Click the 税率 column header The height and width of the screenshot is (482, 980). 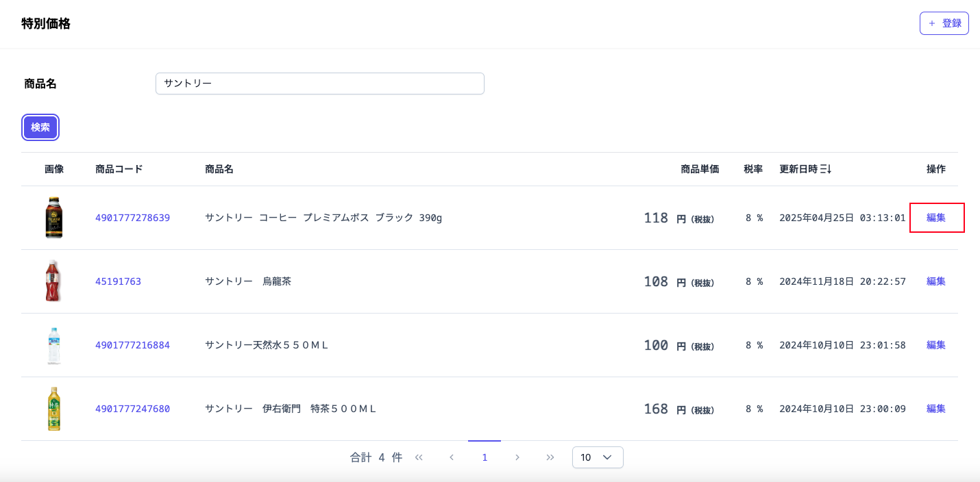click(753, 169)
